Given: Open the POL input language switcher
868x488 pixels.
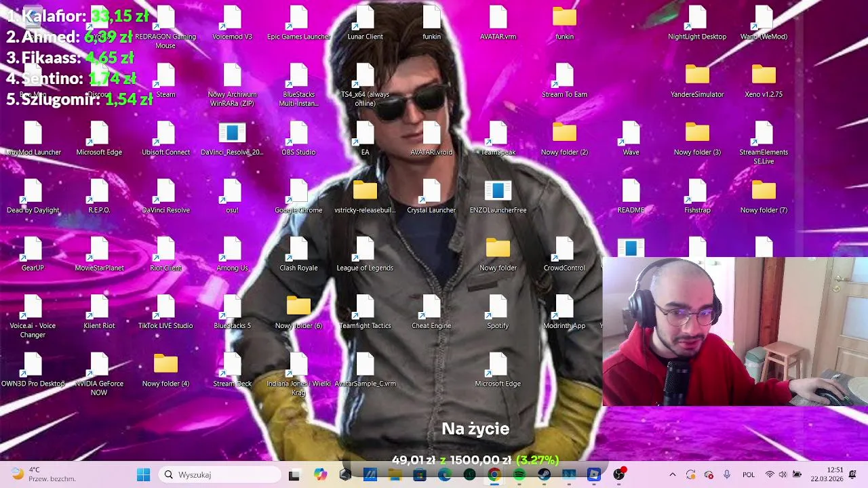Looking at the screenshot, I should (749, 475).
